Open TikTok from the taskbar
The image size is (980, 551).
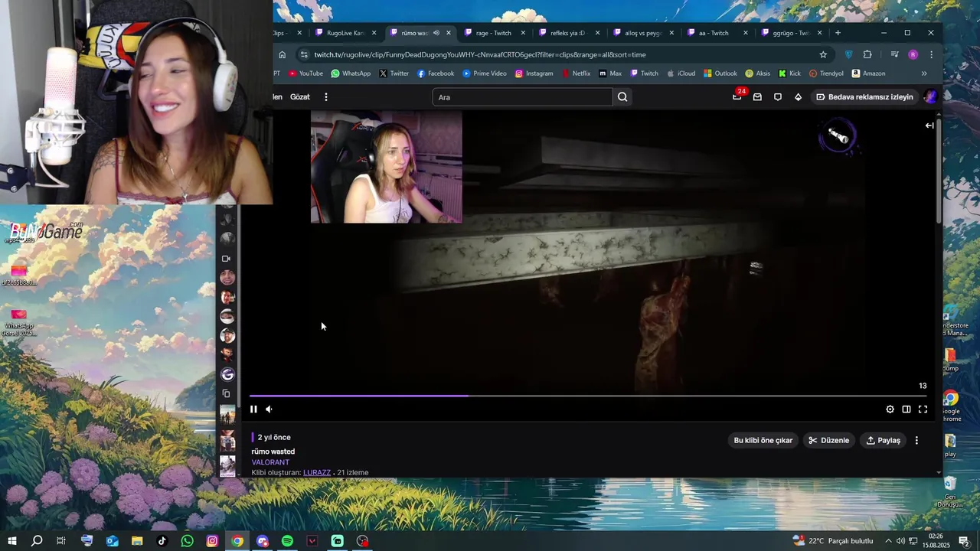coord(162,541)
